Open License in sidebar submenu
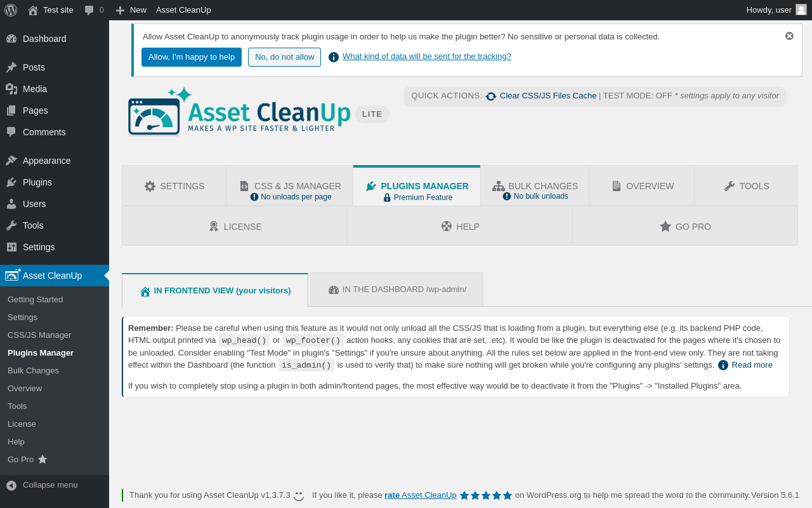812x508 pixels. pos(22,424)
